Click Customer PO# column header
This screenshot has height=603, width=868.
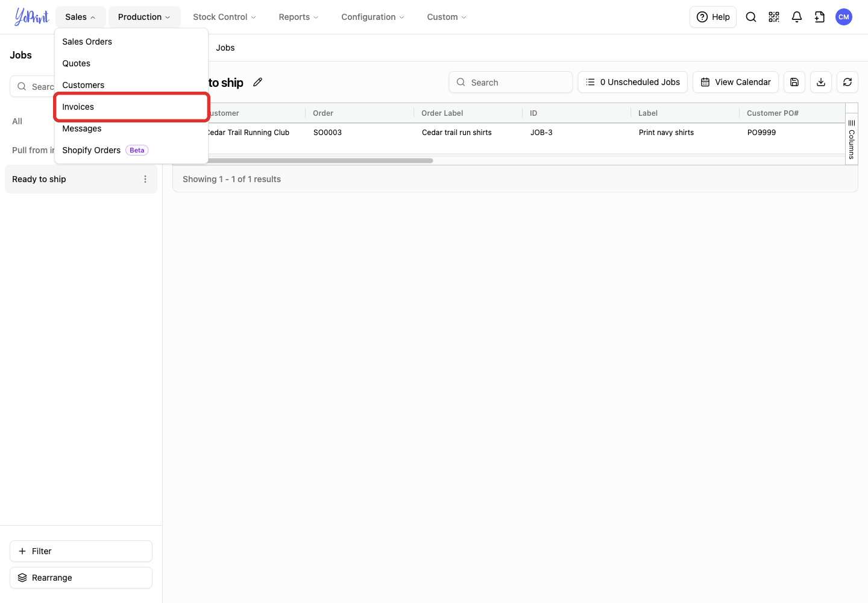tap(772, 113)
